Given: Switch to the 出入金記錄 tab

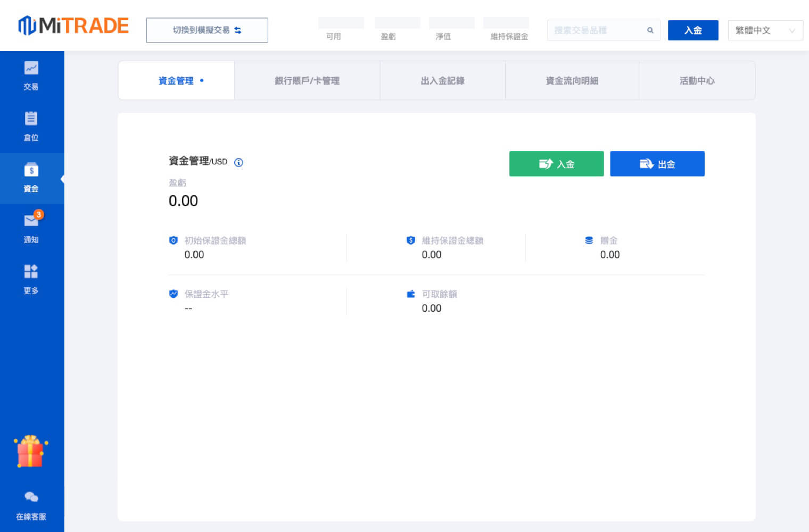Looking at the screenshot, I should [442, 81].
